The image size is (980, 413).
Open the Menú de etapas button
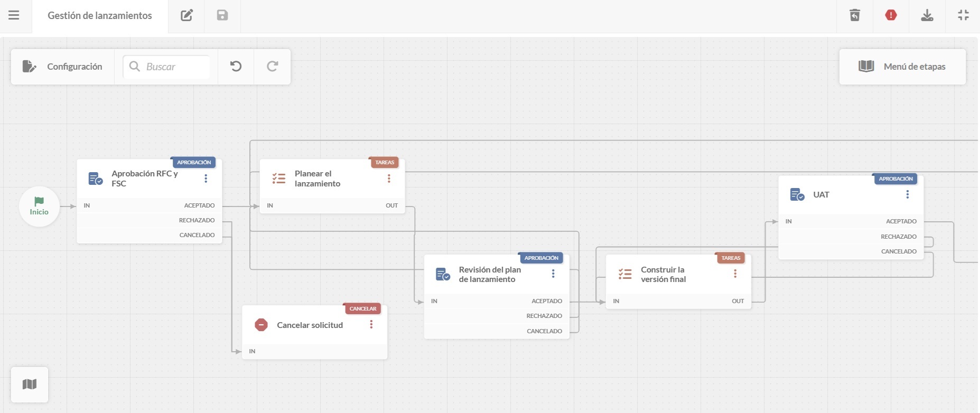pos(902,67)
